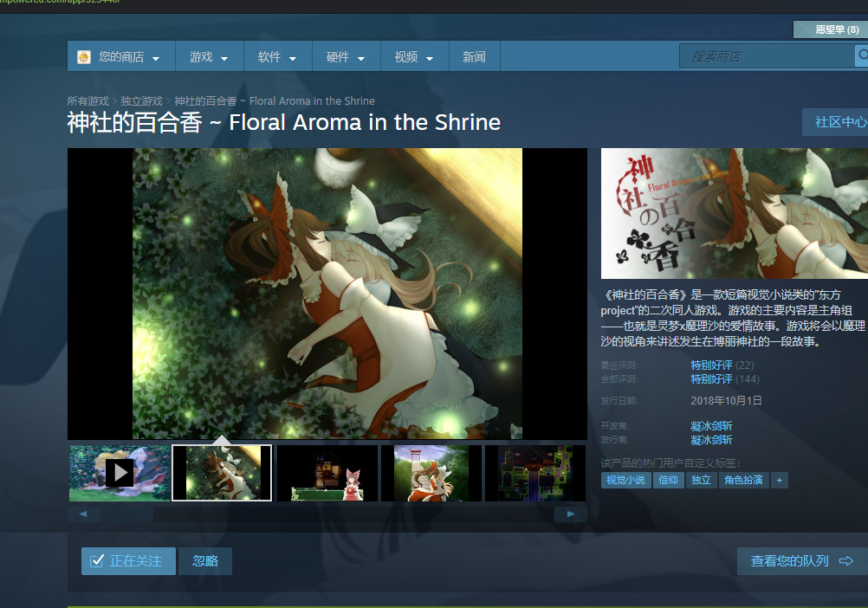Click the 搜索商店 search field

[768, 56]
